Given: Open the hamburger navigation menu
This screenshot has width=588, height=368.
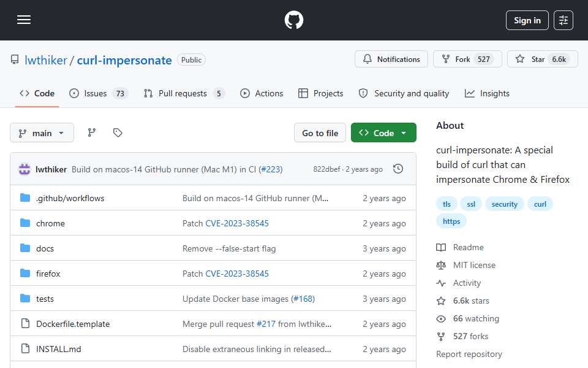Looking at the screenshot, I should click(24, 20).
